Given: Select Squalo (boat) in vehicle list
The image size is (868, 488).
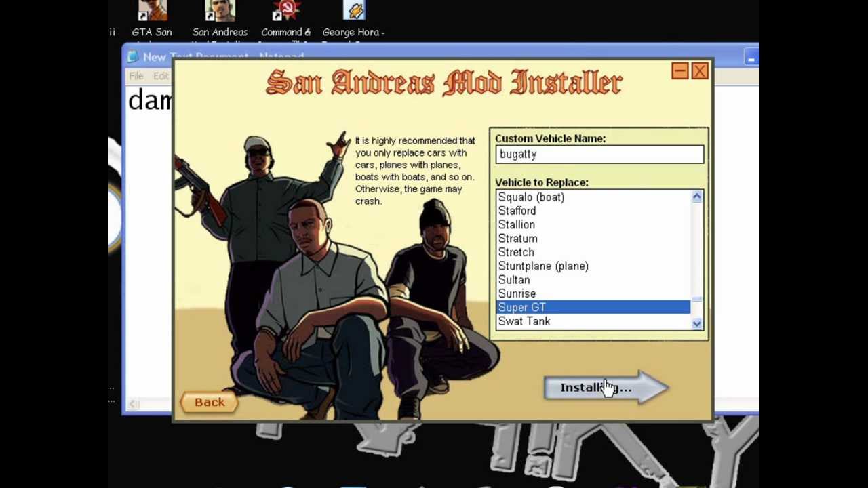Looking at the screenshot, I should coord(593,197).
